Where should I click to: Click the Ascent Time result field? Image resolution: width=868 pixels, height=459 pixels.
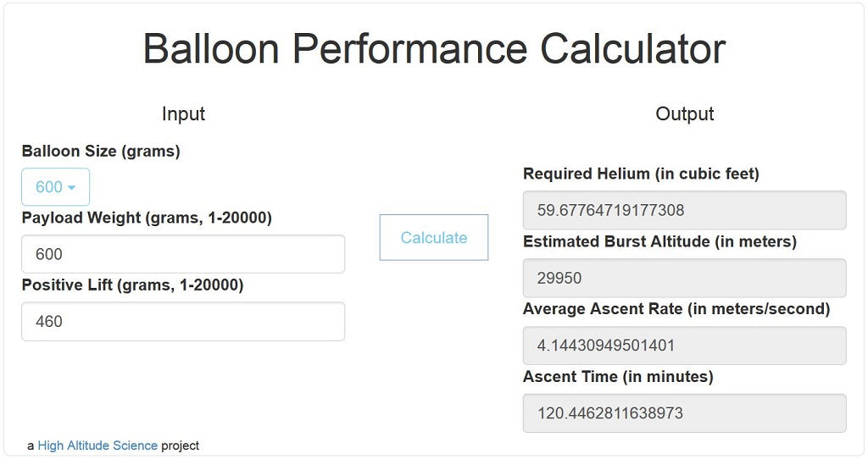point(684,413)
